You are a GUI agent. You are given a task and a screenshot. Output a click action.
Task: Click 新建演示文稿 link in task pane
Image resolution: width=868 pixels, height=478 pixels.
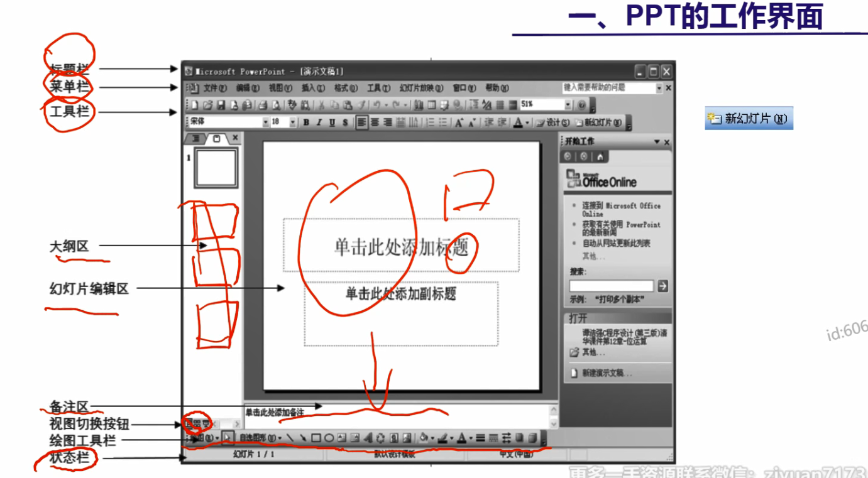607,373
